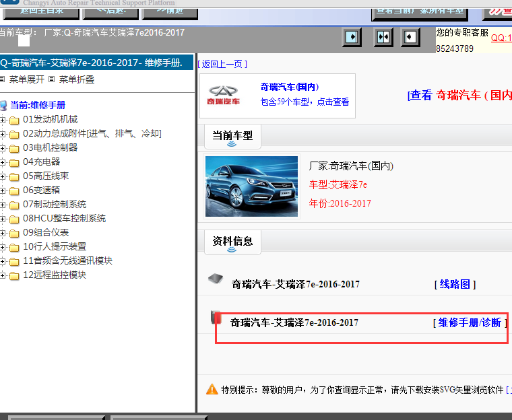Click folder icon of 06变速箱
Screen dimensions: 512x420
click(x=14, y=191)
